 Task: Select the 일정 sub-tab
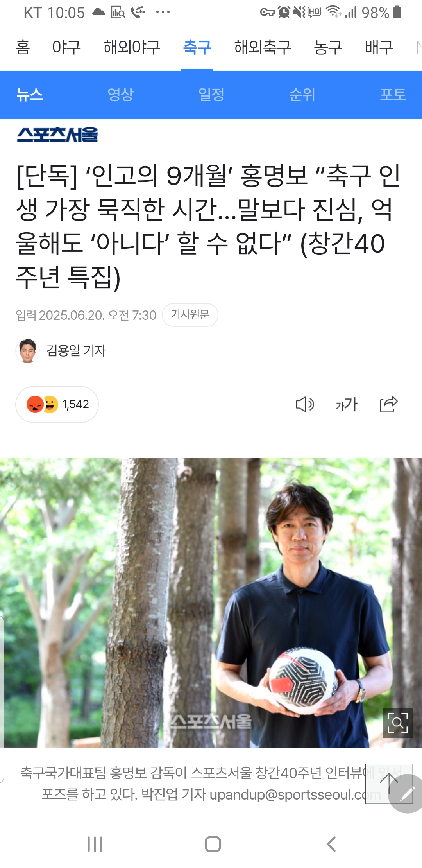pos(211,95)
